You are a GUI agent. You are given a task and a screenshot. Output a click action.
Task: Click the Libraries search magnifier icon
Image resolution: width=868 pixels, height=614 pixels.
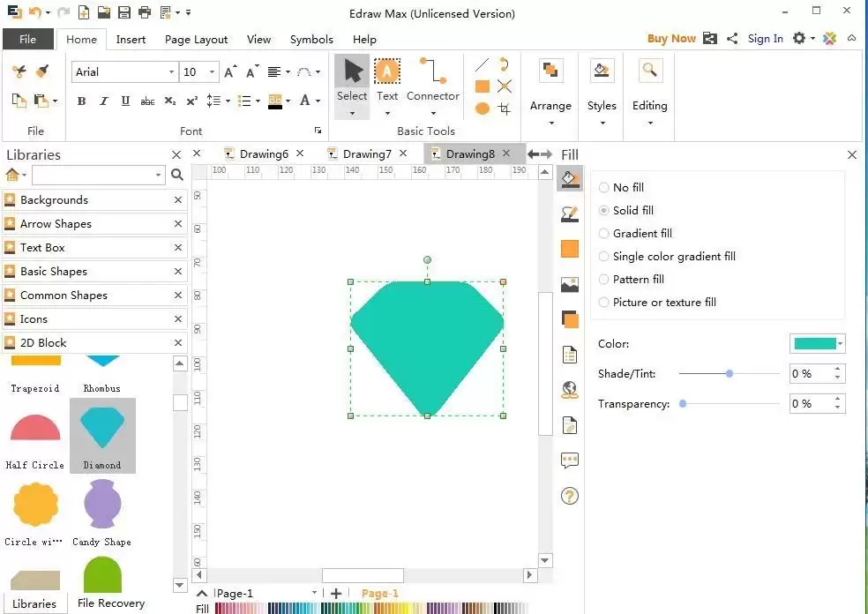pos(177,175)
